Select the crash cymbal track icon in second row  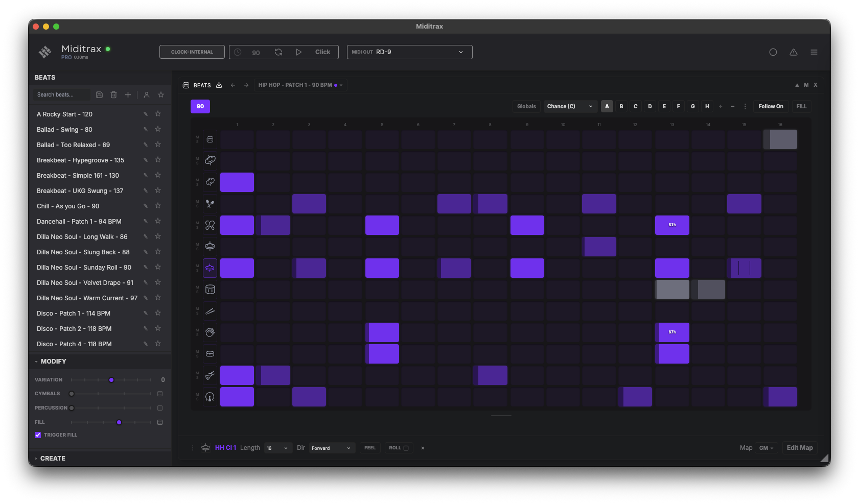tap(210, 160)
